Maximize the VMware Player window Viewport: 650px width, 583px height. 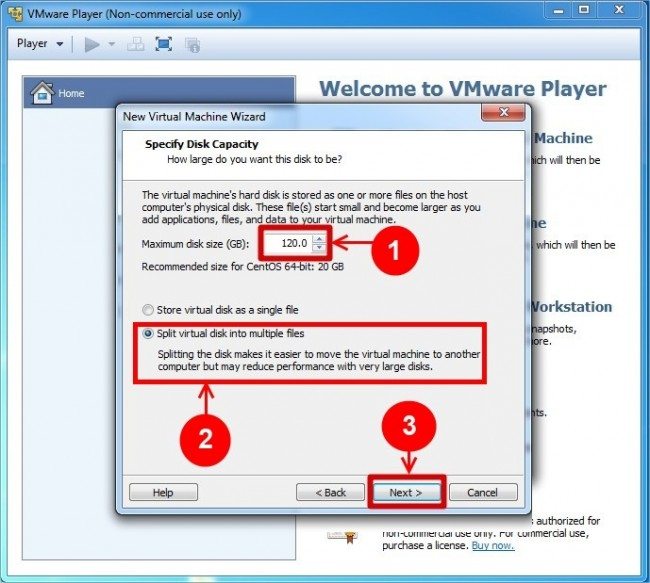pos(584,10)
